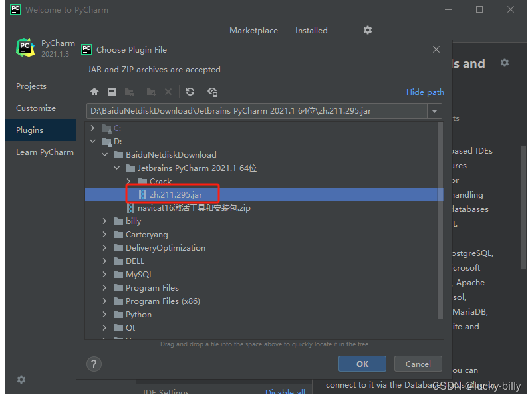Select the MySQL folder name
Viewport: 532px width, 399px height.
click(139, 274)
